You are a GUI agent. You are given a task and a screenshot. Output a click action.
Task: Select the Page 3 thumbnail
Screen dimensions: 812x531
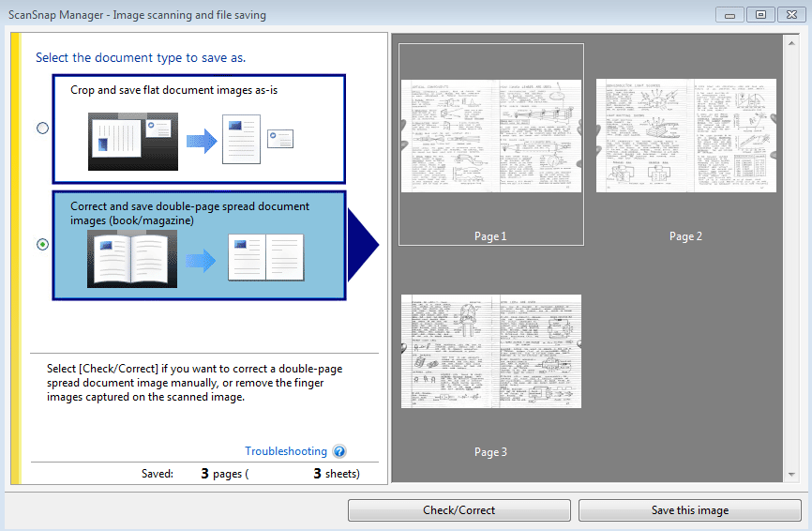point(490,352)
